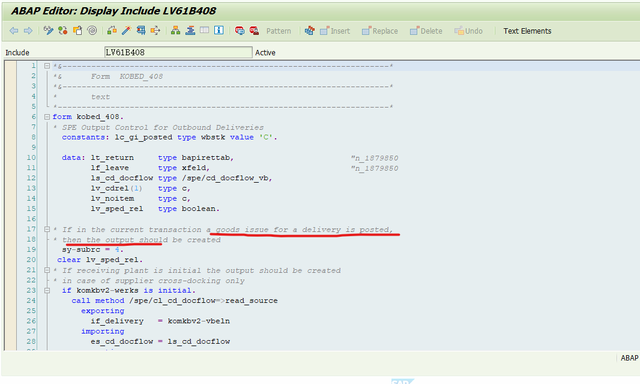Click the Replace toolbar button
This screenshot has height=384, width=640.
380,31
